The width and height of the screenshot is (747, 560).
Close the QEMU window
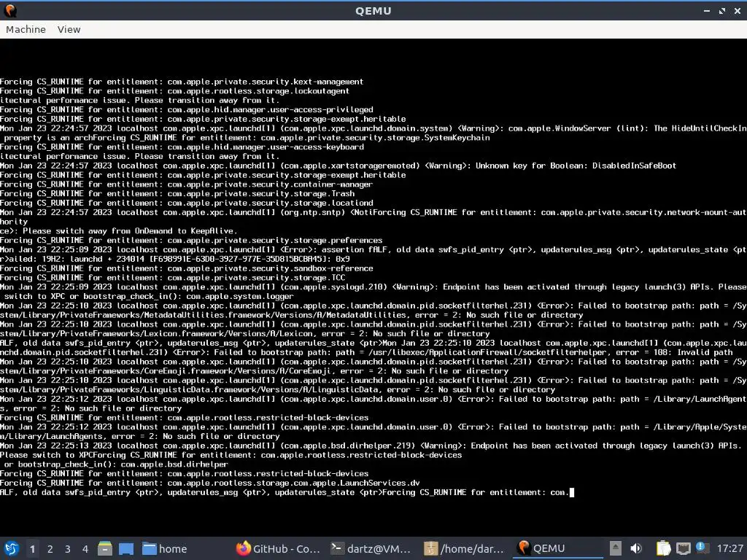click(737, 10)
